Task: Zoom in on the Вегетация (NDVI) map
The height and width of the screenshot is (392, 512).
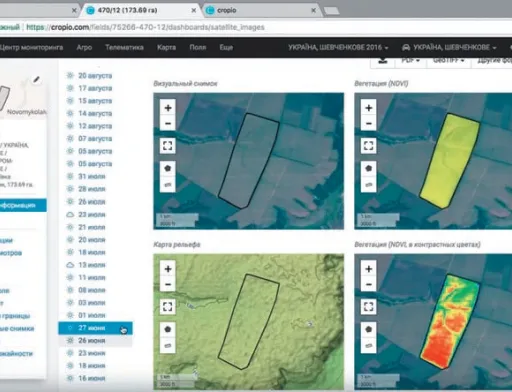Action: tap(369, 108)
